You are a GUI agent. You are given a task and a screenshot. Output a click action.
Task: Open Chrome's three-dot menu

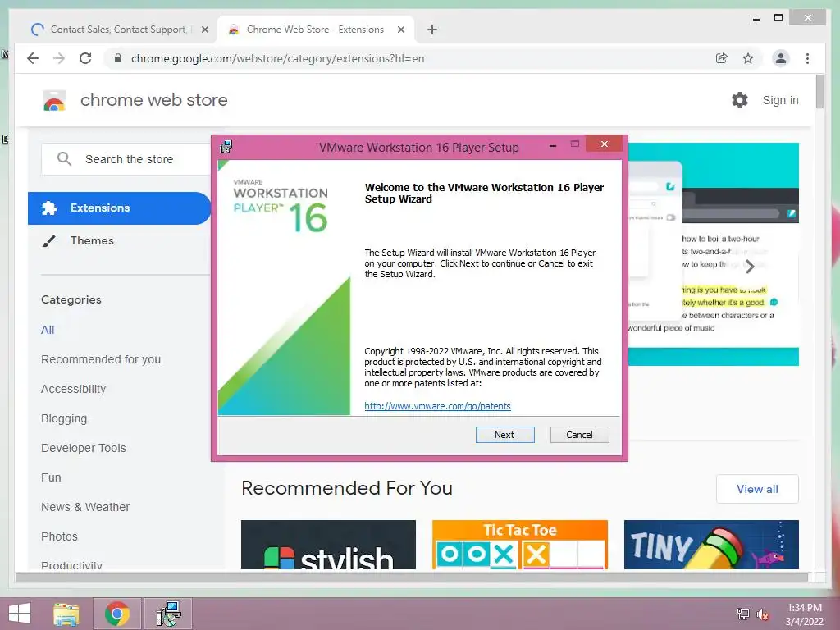coord(807,58)
